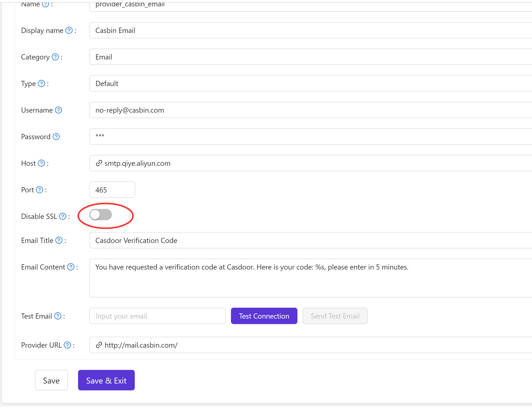Viewport: 532px width, 411px height.
Task: Click the Test Connection button
Action: click(x=264, y=316)
